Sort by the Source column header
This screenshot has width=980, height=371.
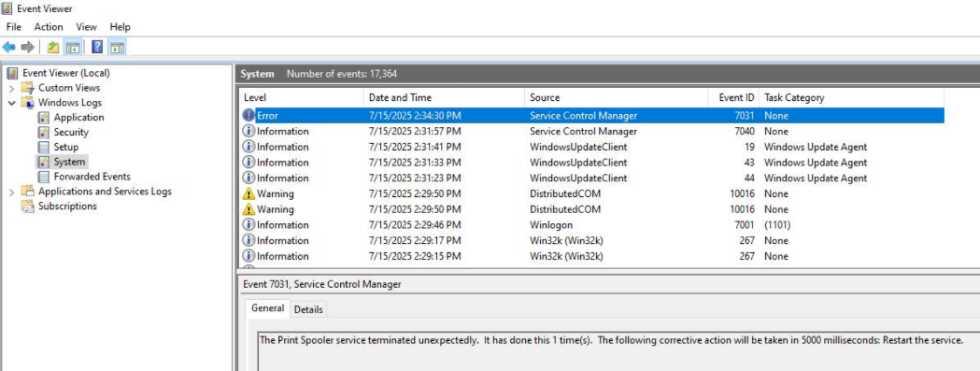tap(617, 97)
